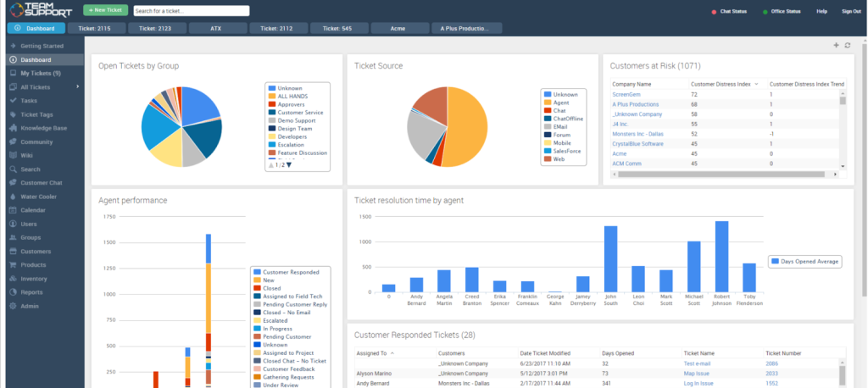The width and height of the screenshot is (868, 388).
Task: Open the Water Cooler sidebar icon
Action: click(13, 197)
